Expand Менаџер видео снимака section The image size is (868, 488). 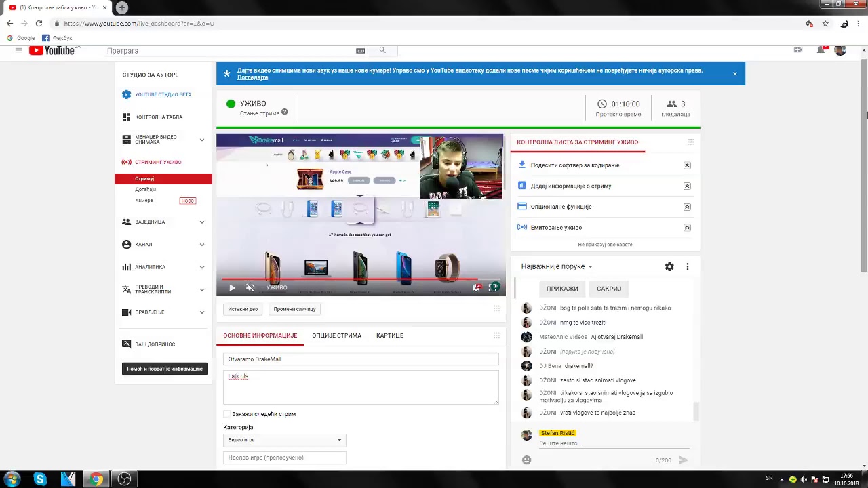(x=201, y=140)
